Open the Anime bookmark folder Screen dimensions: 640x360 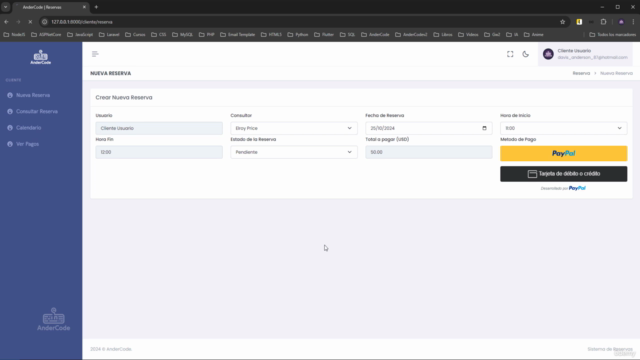coord(534,35)
